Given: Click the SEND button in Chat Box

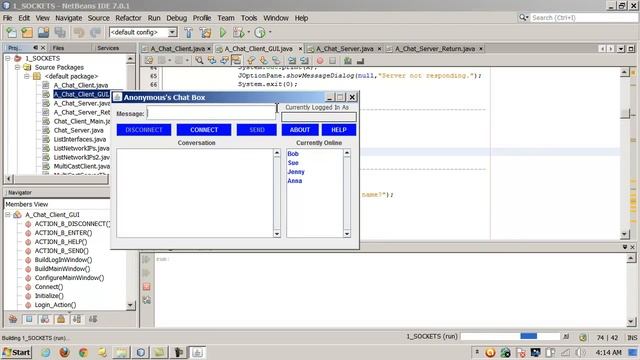Looking at the screenshot, I should click(257, 130).
